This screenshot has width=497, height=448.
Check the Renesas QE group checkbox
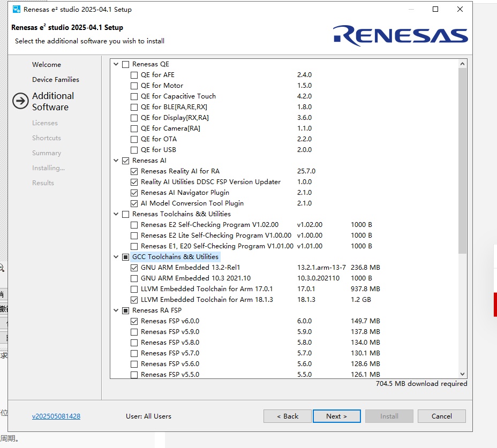click(x=125, y=64)
